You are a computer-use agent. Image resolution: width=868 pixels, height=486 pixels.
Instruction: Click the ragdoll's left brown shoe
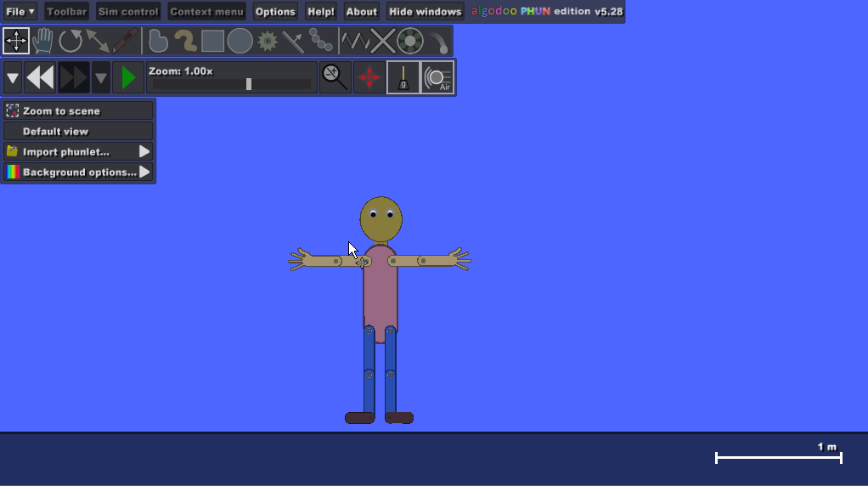[x=360, y=418]
